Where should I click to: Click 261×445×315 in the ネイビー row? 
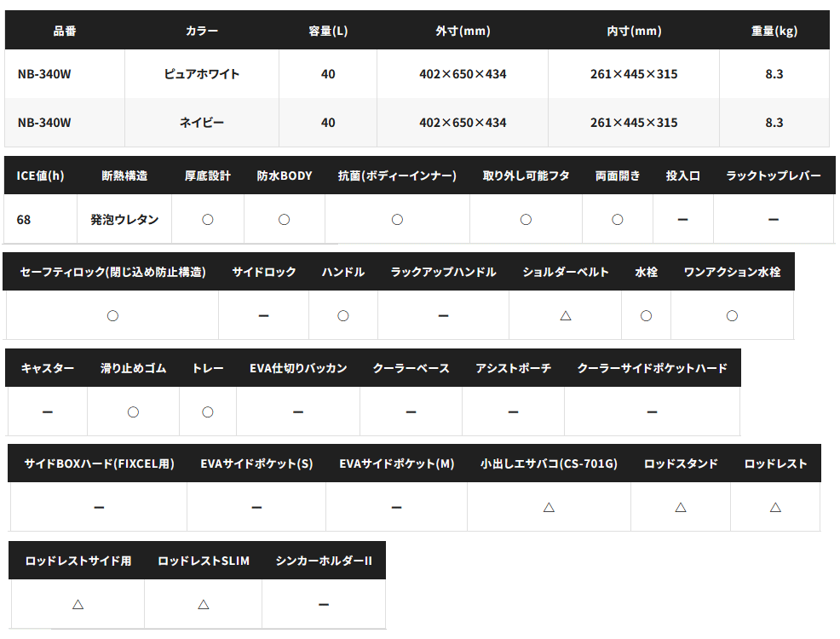click(634, 123)
